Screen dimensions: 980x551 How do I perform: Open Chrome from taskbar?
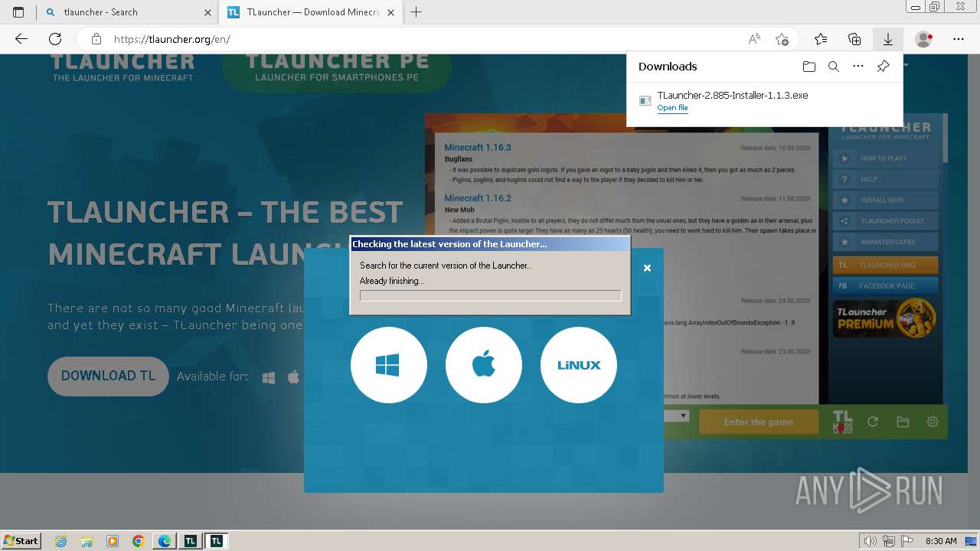click(x=139, y=541)
